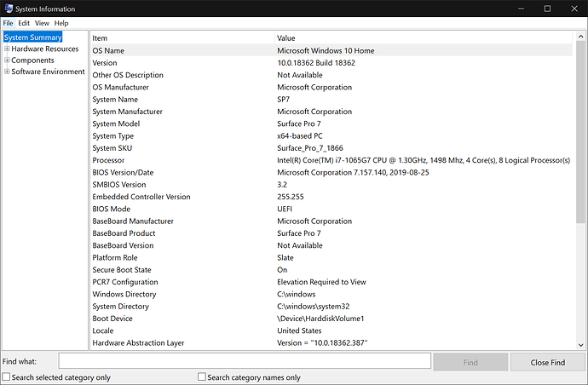
Task: Click the System Name item
Action: click(x=115, y=100)
